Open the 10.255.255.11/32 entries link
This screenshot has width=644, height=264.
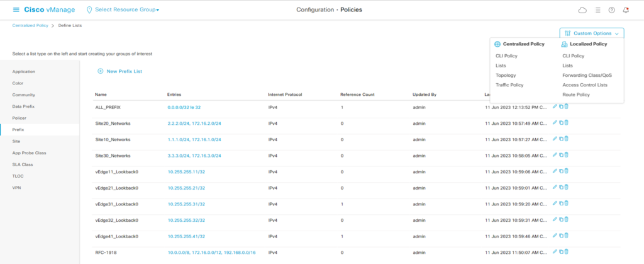(187, 171)
